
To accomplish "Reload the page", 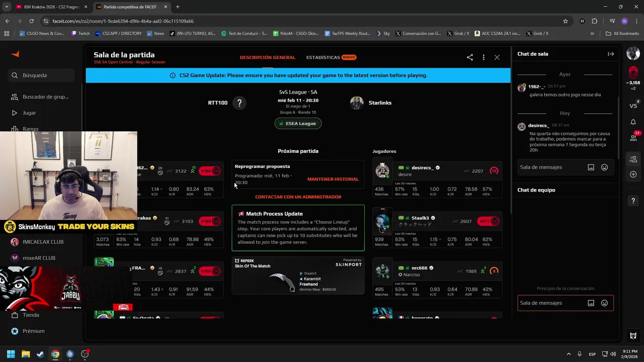I will pyautogui.click(x=31, y=21).
